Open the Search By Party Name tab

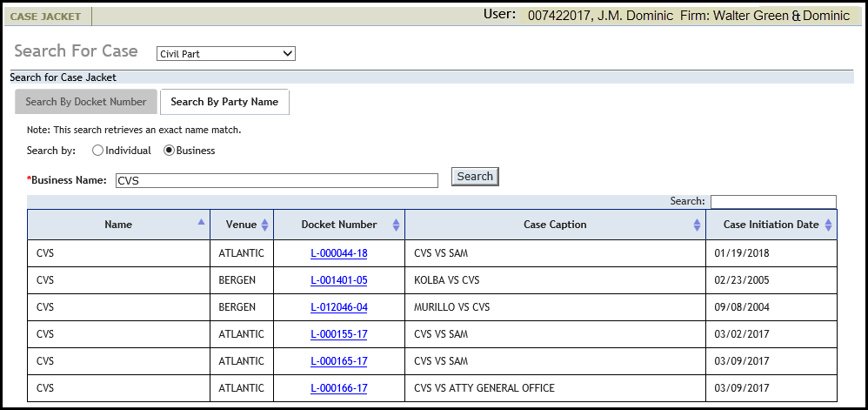click(x=224, y=102)
